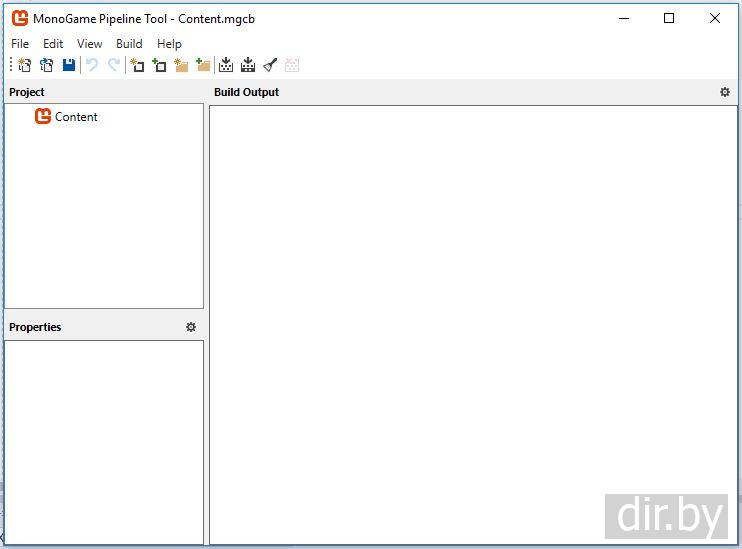Open Build Output settings gear
This screenshot has width=742, height=549.
click(724, 92)
